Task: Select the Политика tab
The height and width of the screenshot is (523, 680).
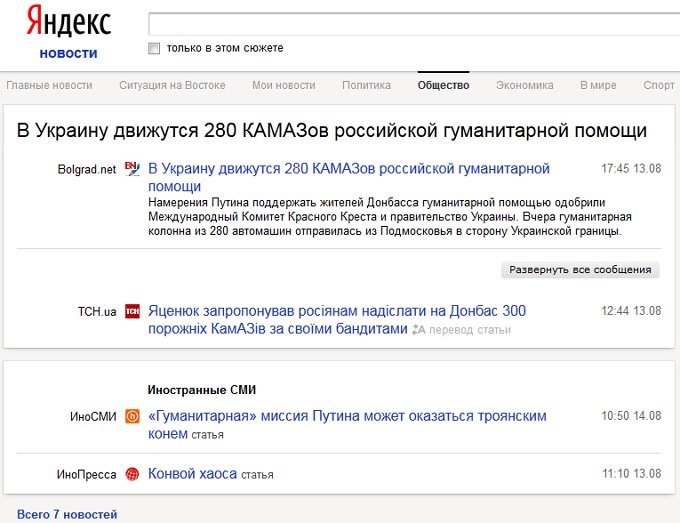Action: pos(366,85)
